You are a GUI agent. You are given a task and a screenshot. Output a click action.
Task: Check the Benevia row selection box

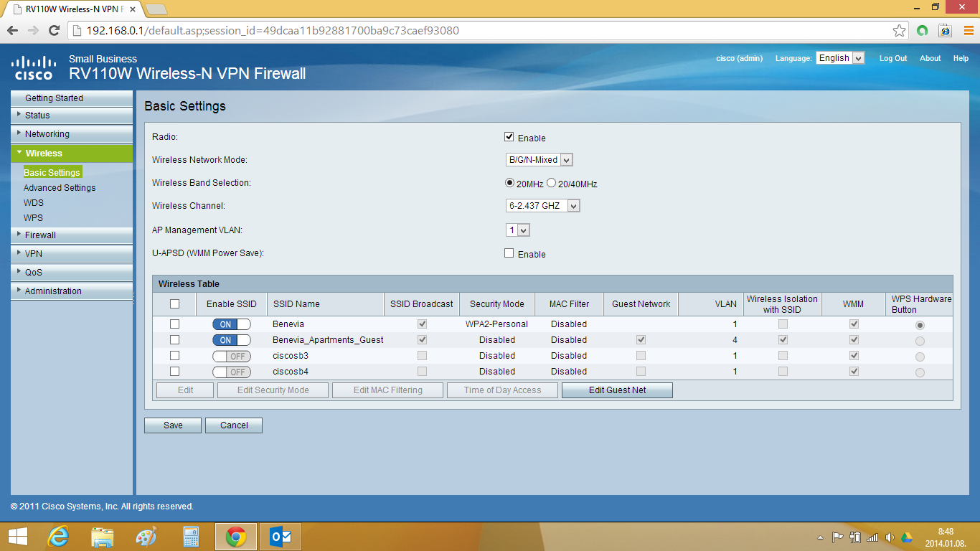click(174, 324)
